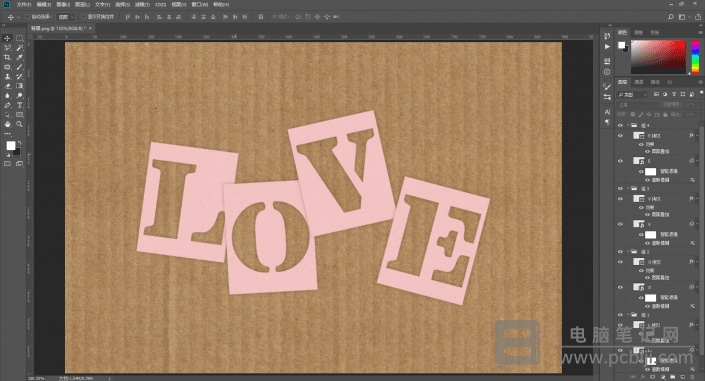The width and height of the screenshot is (705, 381).
Task: Select the Crop tool
Action: pyautogui.click(x=7, y=57)
